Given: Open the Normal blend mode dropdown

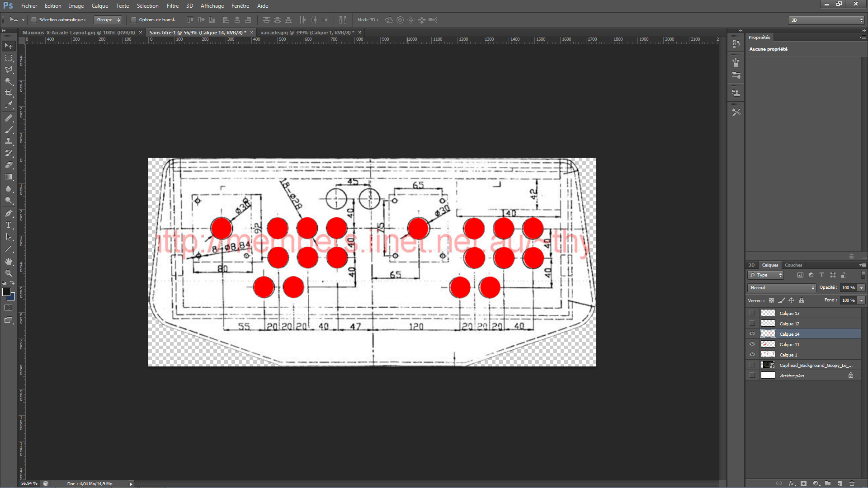Looking at the screenshot, I should (x=781, y=288).
